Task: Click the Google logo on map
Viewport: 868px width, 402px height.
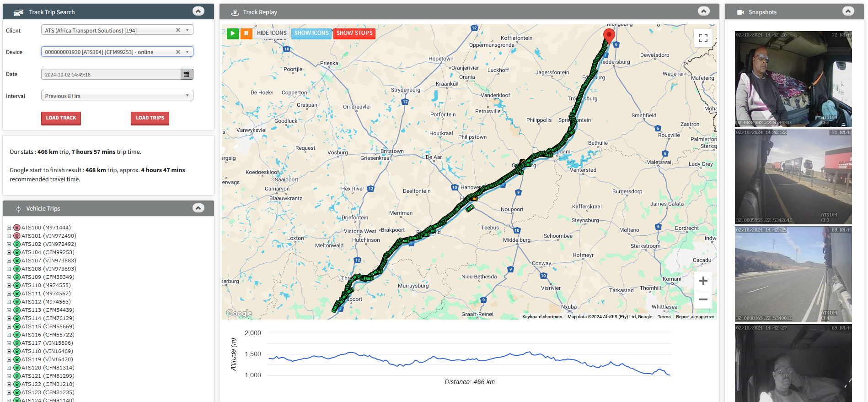Action: (x=239, y=313)
